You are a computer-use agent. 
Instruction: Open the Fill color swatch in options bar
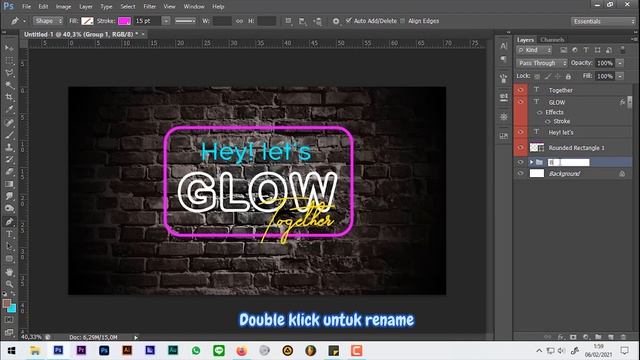tap(87, 21)
